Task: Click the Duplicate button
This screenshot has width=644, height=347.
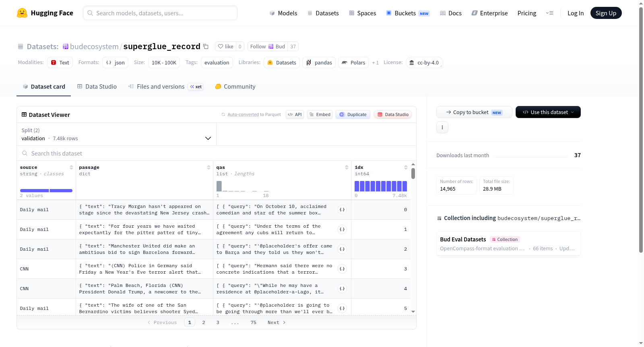Action: pyautogui.click(x=353, y=114)
